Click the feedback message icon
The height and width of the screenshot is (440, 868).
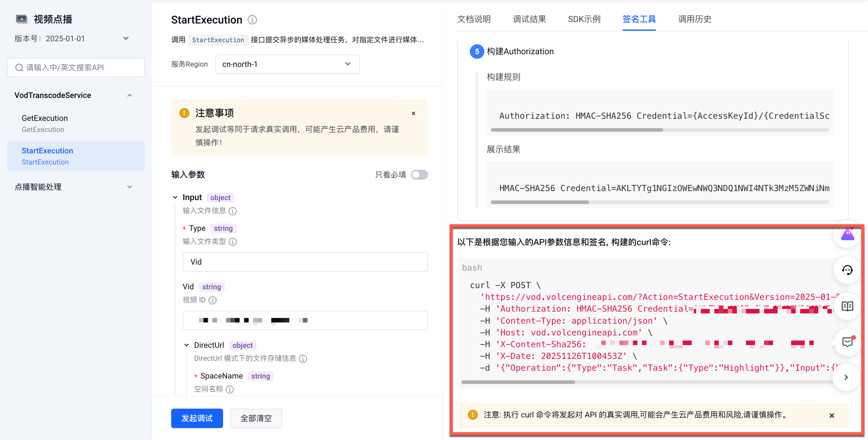[847, 342]
